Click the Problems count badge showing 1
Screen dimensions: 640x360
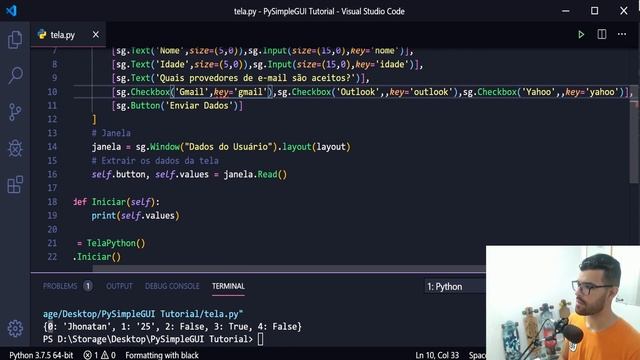87,286
